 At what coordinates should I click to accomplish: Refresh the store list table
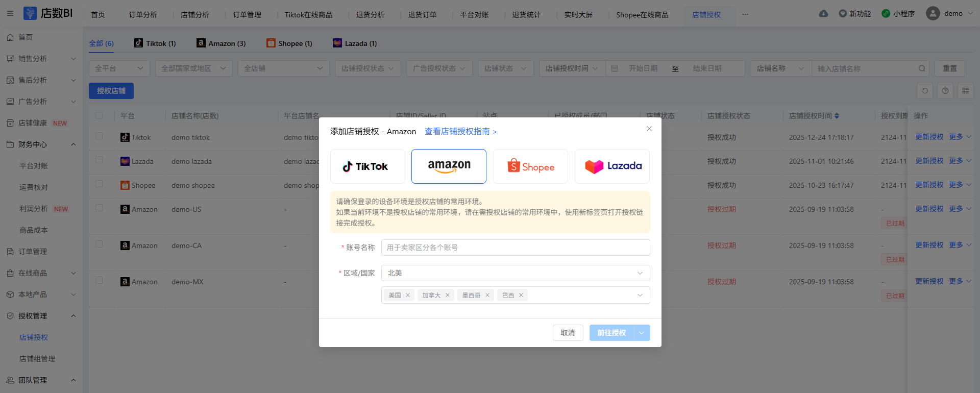[x=925, y=91]
